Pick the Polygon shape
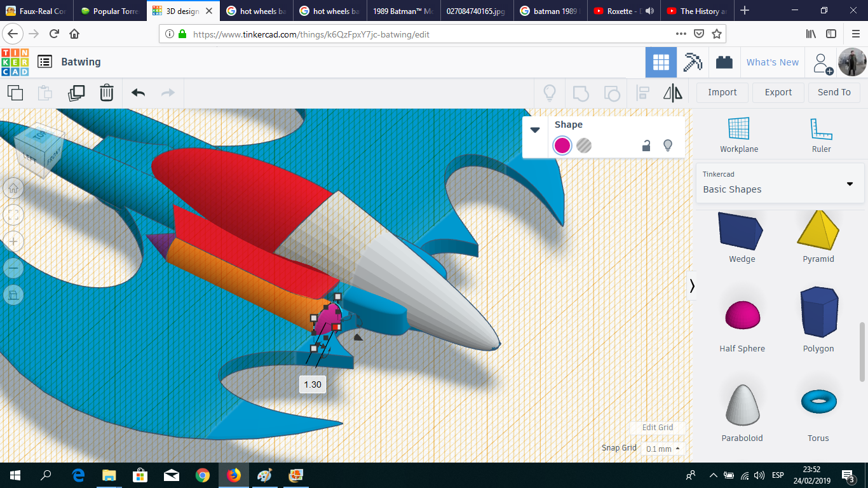The image size is (868, 488). click(x=818, y=320)
